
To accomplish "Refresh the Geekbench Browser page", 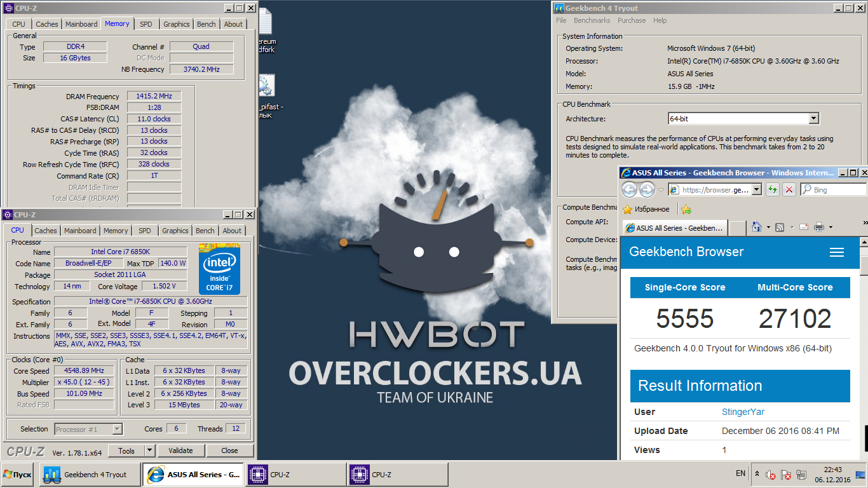I will 772,189.
